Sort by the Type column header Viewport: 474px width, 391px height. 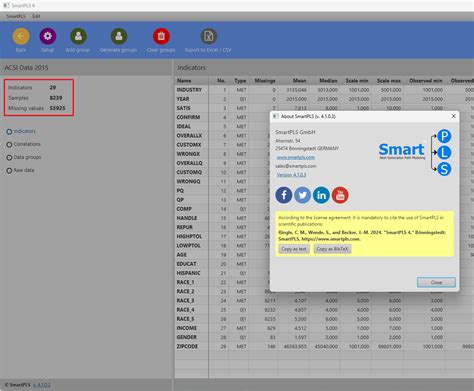pos(240,81)
